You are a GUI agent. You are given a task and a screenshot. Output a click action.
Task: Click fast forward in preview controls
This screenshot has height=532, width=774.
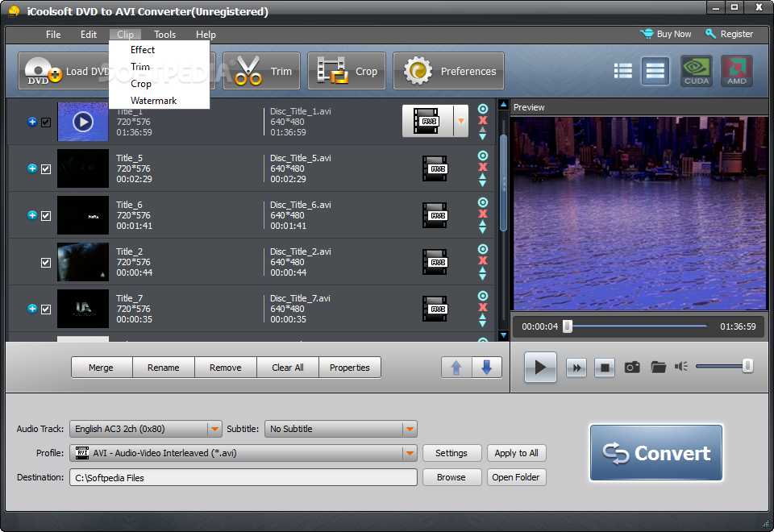[x=576, y=368]
